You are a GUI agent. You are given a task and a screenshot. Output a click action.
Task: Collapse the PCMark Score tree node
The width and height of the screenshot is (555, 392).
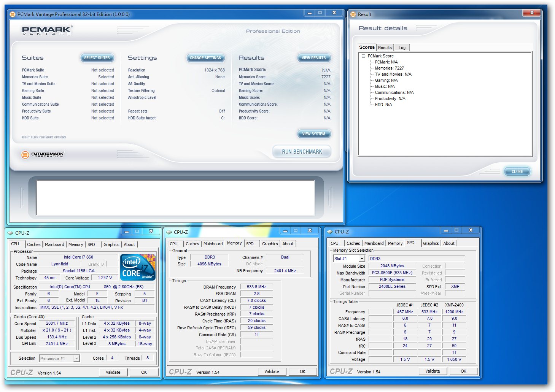[364, 56]
